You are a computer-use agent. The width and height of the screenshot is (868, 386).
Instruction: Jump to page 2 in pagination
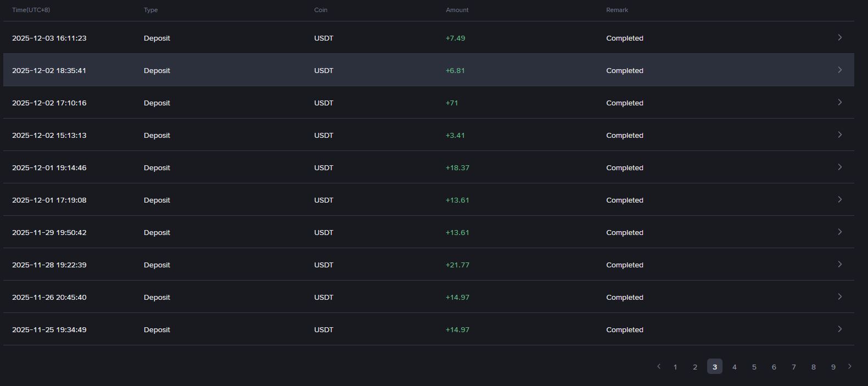coord(695,367)
